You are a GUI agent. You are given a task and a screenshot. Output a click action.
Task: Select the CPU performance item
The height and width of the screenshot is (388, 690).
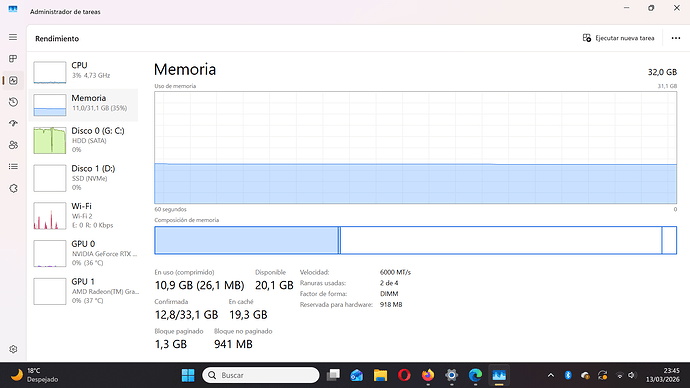[x=84, y=72]
